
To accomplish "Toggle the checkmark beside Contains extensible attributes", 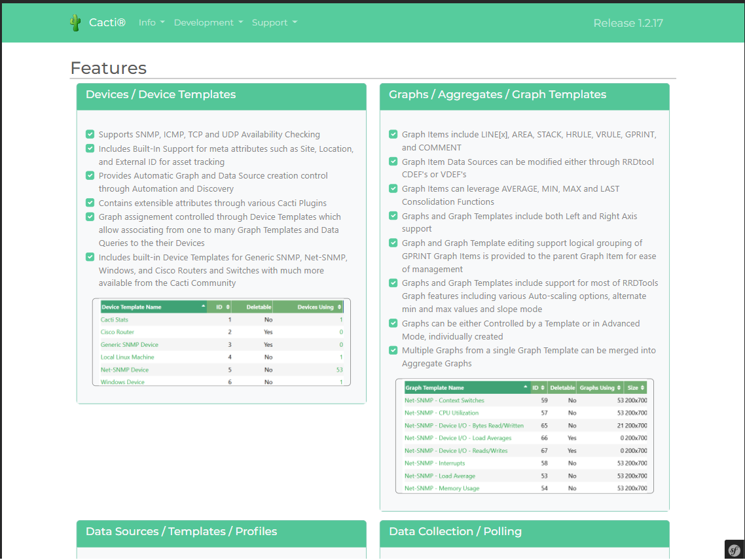I will [90, 203].
